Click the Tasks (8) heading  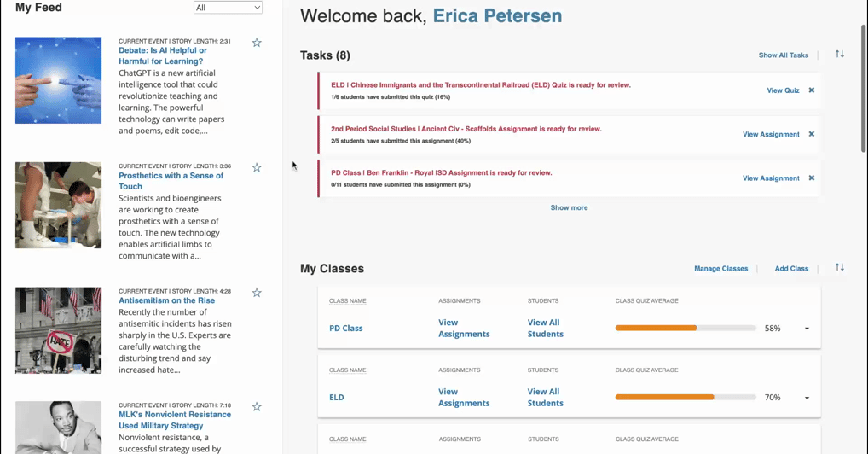[x=325, y=55]
